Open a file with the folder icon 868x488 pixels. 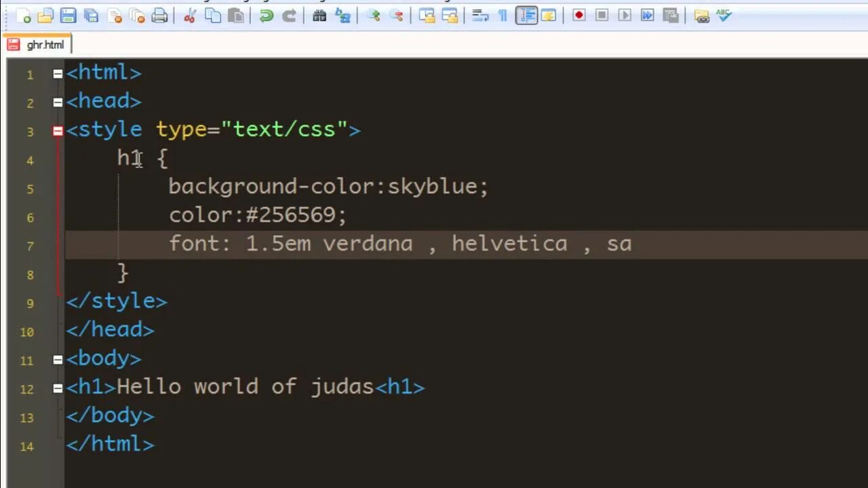tap(45, 16)
